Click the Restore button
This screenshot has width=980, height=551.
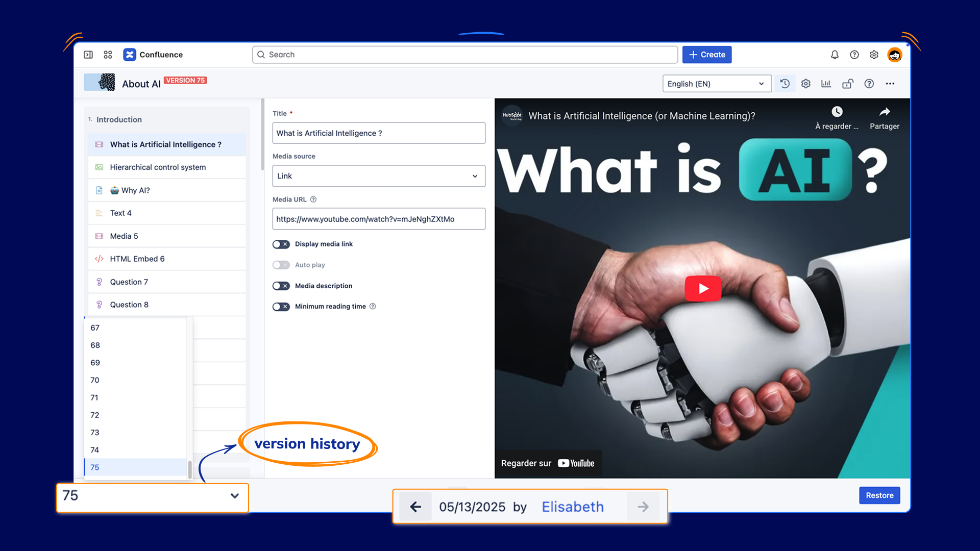pyautogui.click(x=879, y=495)
